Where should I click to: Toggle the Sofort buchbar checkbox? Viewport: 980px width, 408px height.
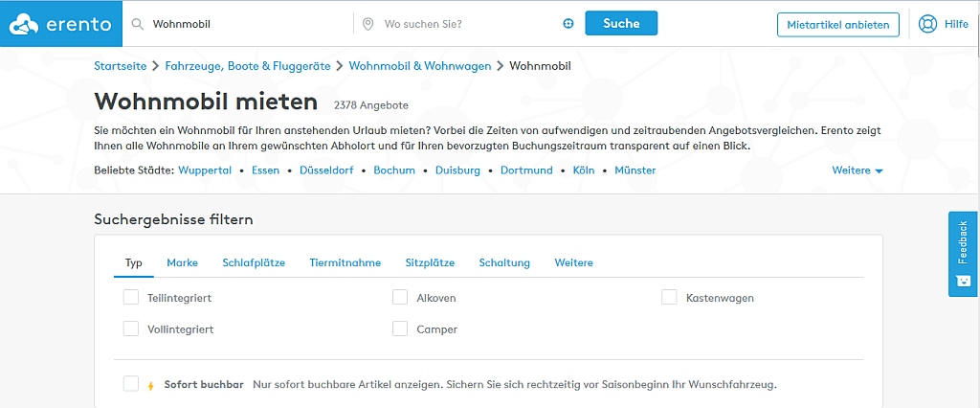131,384
